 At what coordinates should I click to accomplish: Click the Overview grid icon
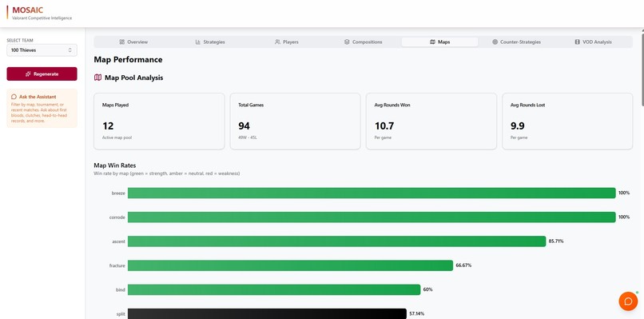(122, 42)
